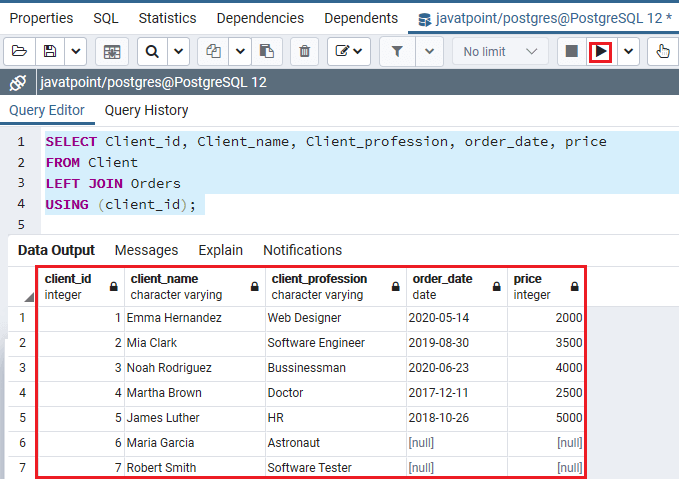Select the 'Software Tester' cell
Image resolution: width=679 pixels, height=479 pixels.
click(336, 468)
